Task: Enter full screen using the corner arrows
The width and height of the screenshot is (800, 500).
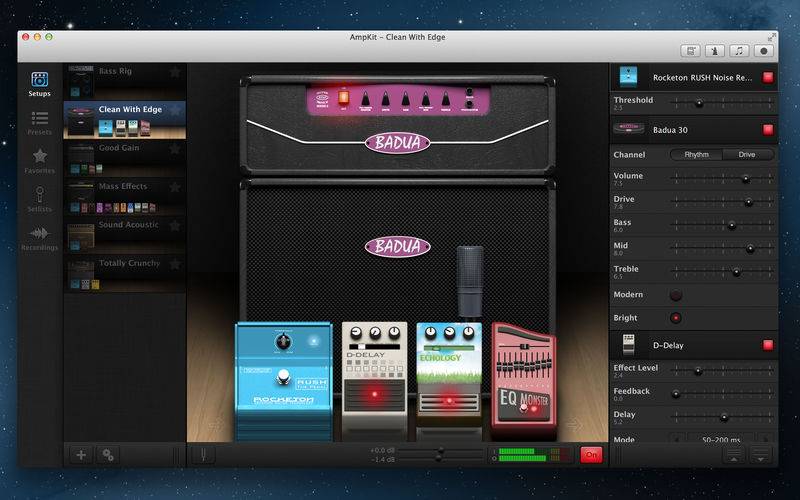Action: 771,37
